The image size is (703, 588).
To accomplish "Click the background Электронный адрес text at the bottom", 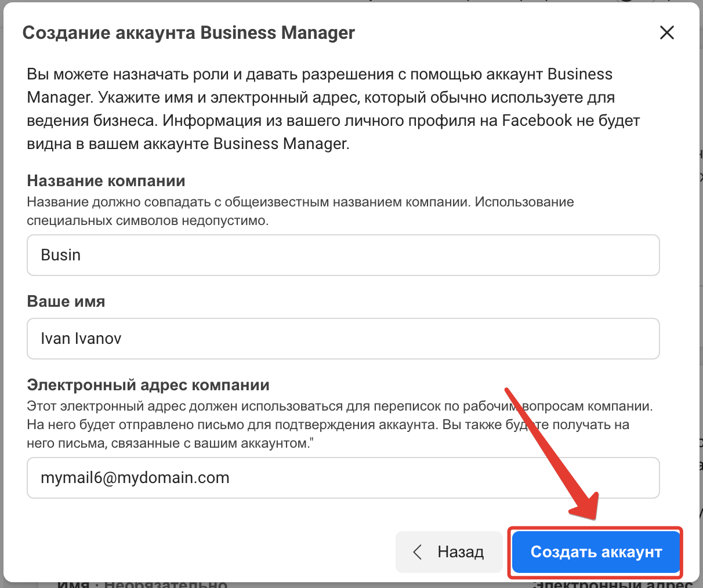I will coord(615,585).
